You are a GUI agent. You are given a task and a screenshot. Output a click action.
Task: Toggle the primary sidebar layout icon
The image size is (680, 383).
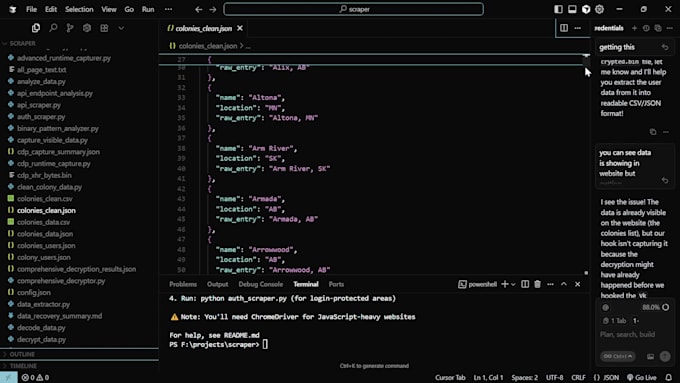click(558, 9)
